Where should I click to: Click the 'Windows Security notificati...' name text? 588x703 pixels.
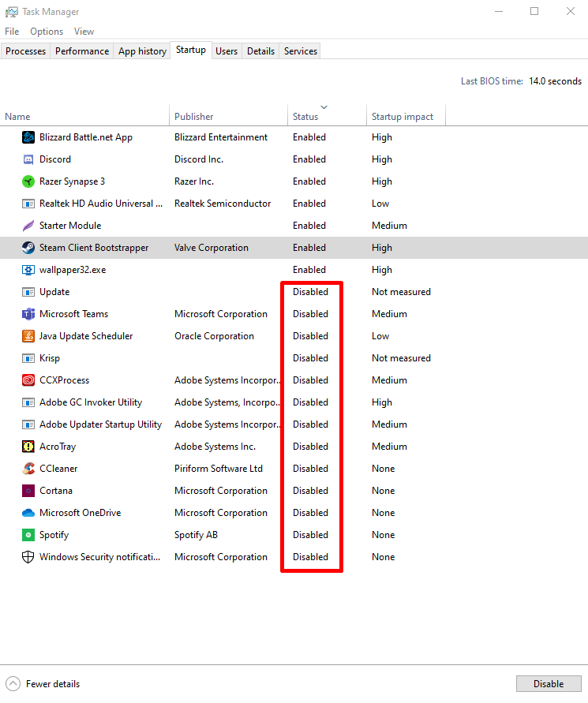(99, 557)
